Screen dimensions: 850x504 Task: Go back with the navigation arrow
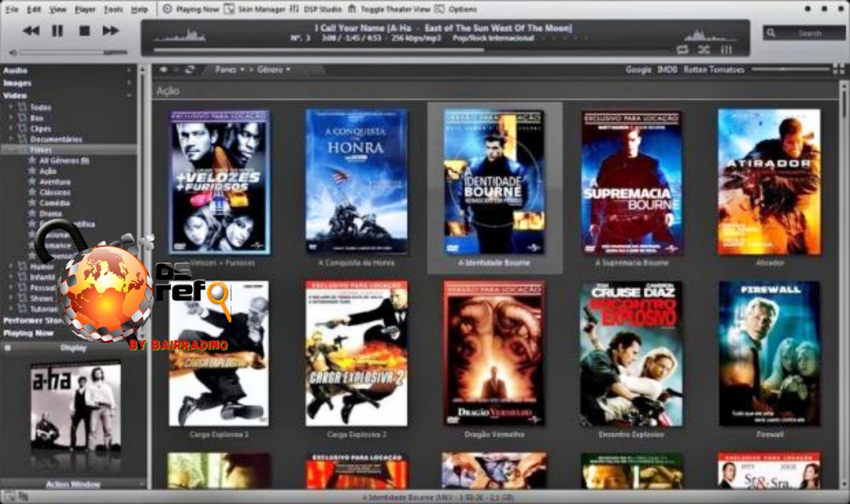click(x=163, y=70)
